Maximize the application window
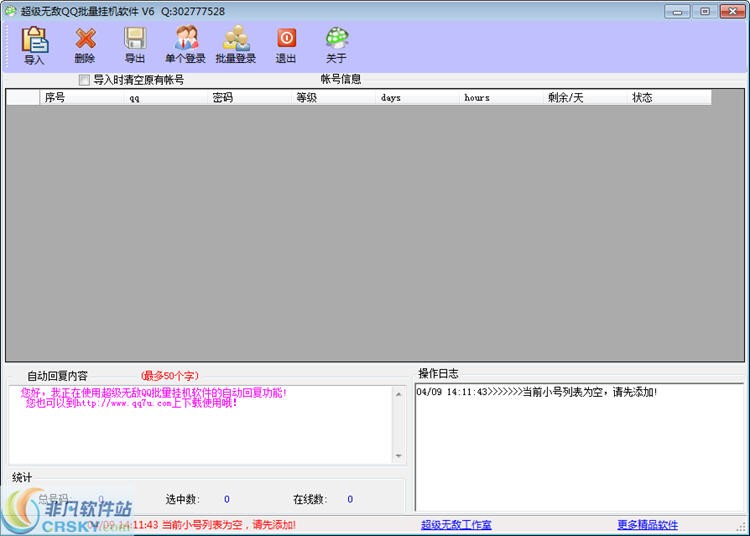Screen dimensions: 750x536 click(x=705, y=11)
